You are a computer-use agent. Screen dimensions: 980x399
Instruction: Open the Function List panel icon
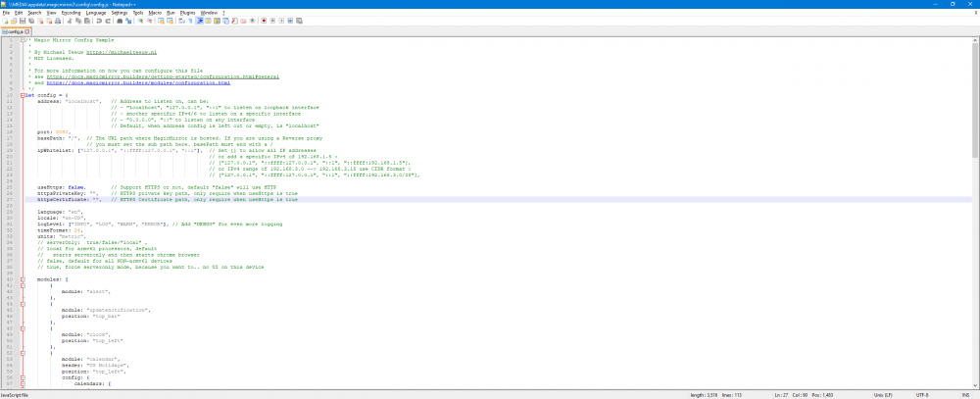234,21
